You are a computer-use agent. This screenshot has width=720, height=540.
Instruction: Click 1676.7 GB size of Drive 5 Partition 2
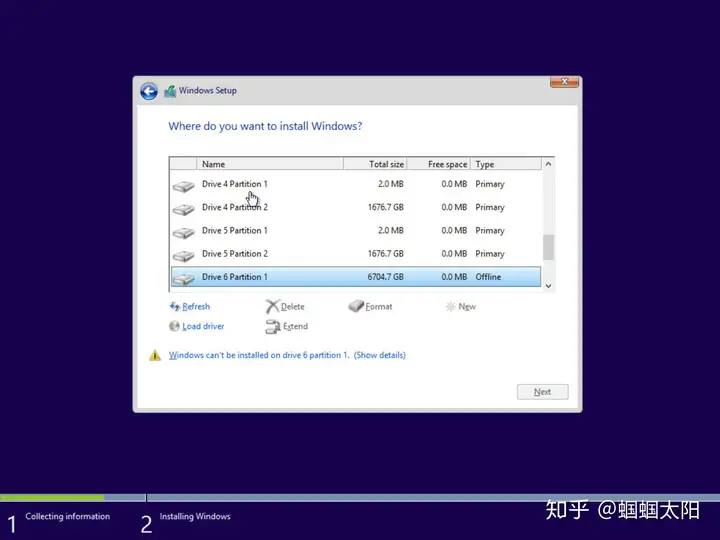pyautogui.click(x=385, y=254)
